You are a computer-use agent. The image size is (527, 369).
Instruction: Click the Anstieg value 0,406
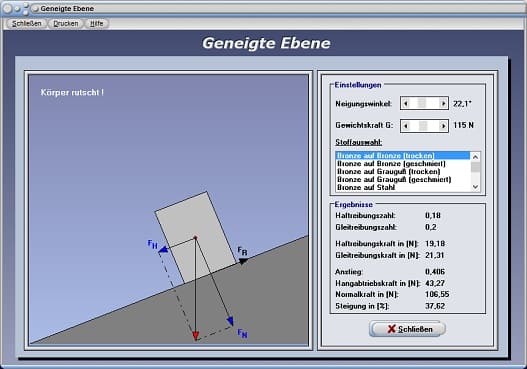(x=435, y=272)
